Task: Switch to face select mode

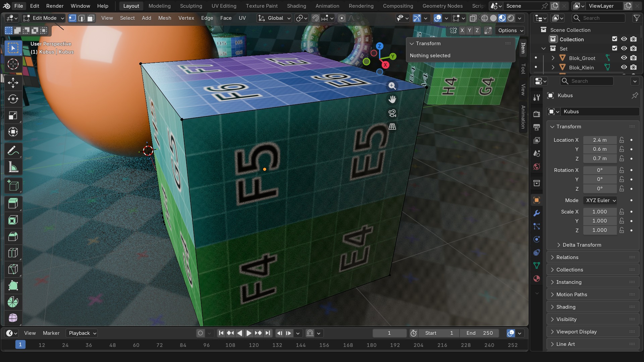Action: coord(91,18)
